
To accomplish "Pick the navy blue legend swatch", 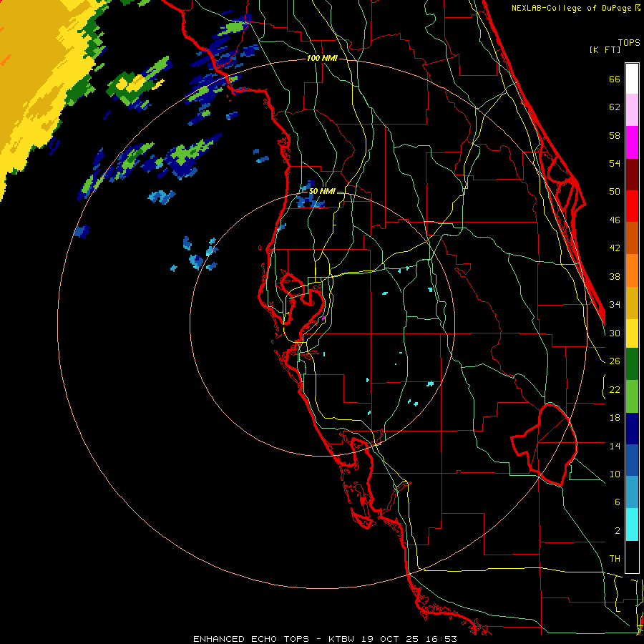I will (632, 429).
